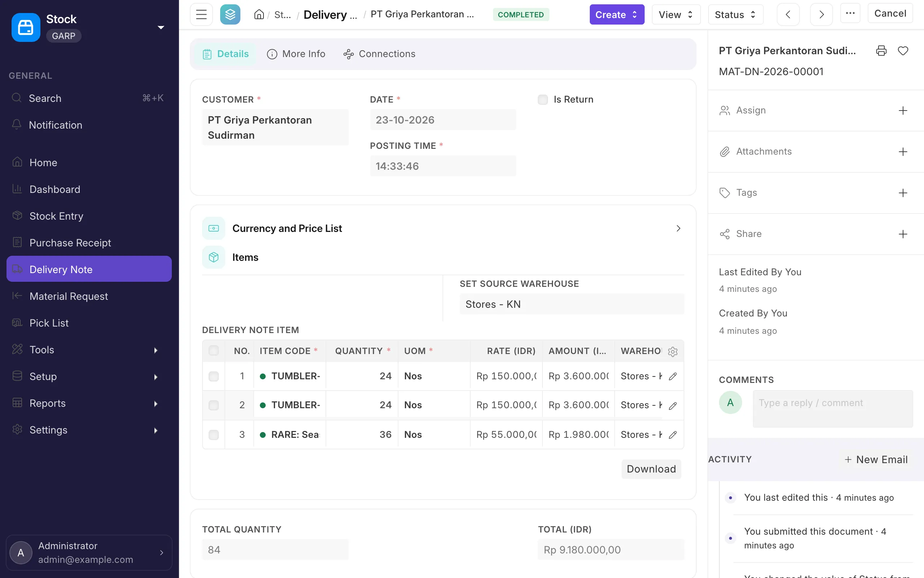Viewport: 924px width, 578px height.
Task: Add an attachment using Attachments plus icon
Action: pyautogui.click(x=903, y=152)
